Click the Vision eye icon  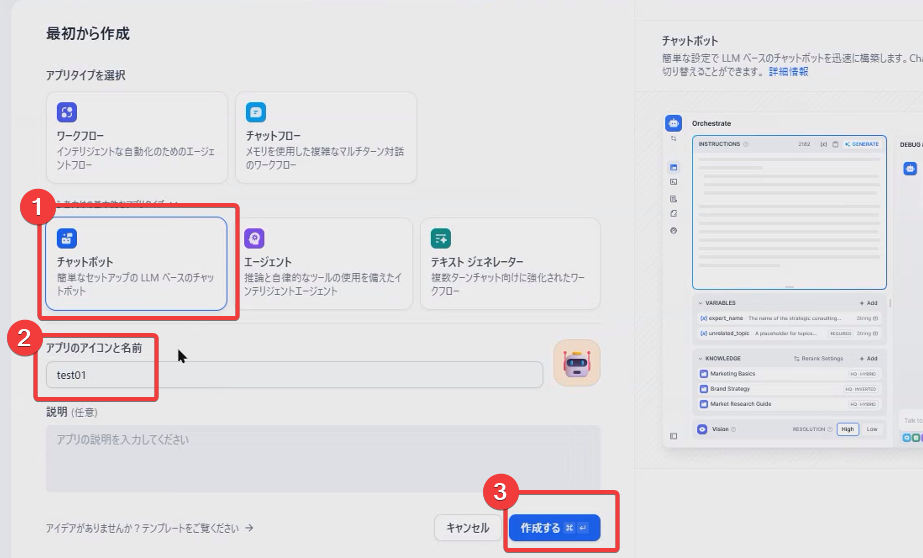click(x=702, y=429)
